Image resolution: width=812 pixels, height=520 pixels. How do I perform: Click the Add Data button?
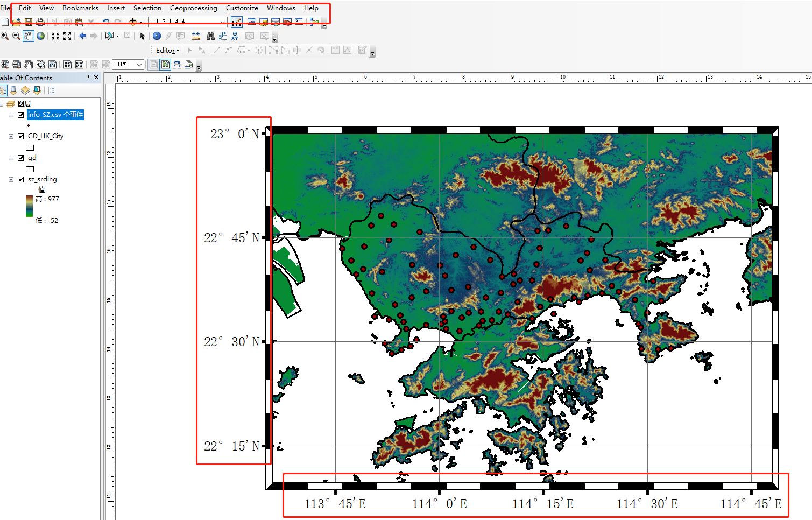(x=133, y=22)
